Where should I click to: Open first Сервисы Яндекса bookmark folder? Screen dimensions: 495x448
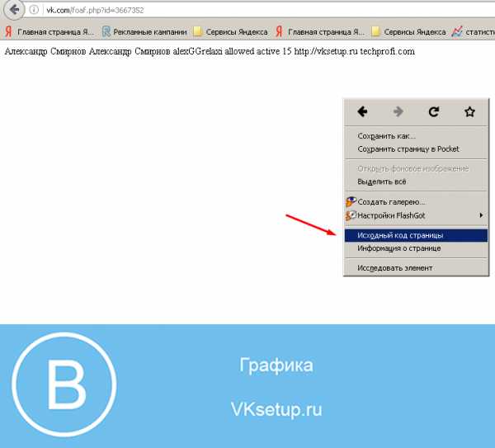230,32
